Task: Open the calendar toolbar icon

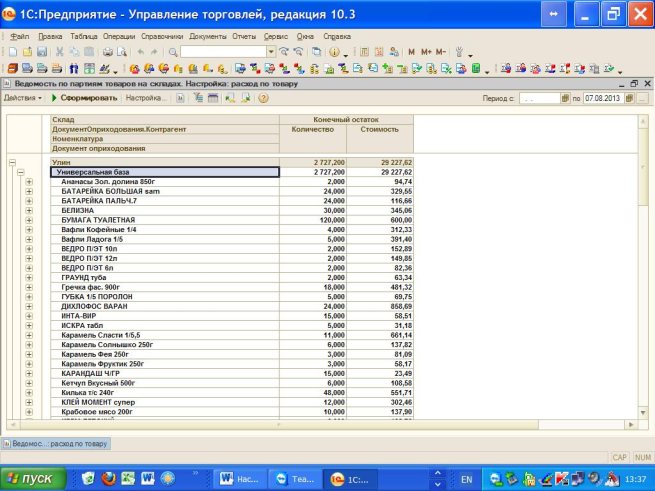Action: pos(379,52)
